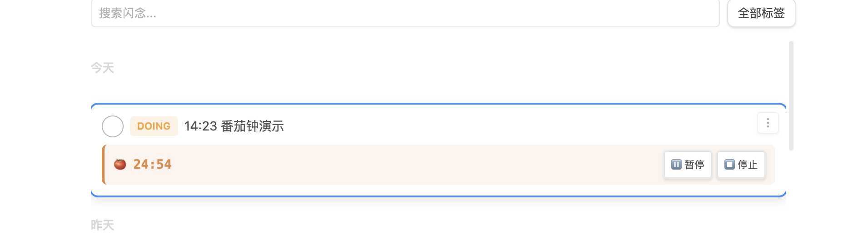Click the tomato pomodoro icon
The width and height of the screenshot is (868, 241).
[x=120, y=164]
